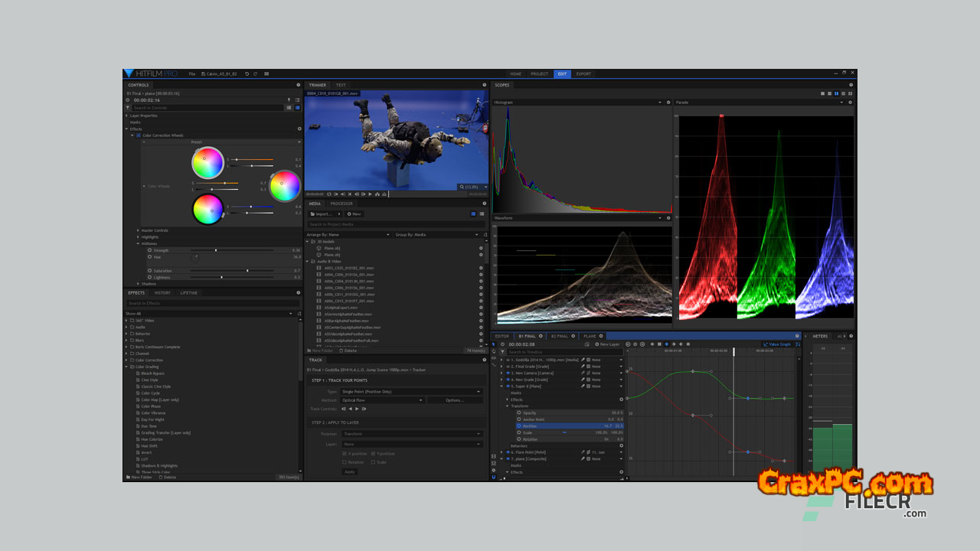Click the Value Graph button in timeline
980x551 pixels.
(777, 344)
